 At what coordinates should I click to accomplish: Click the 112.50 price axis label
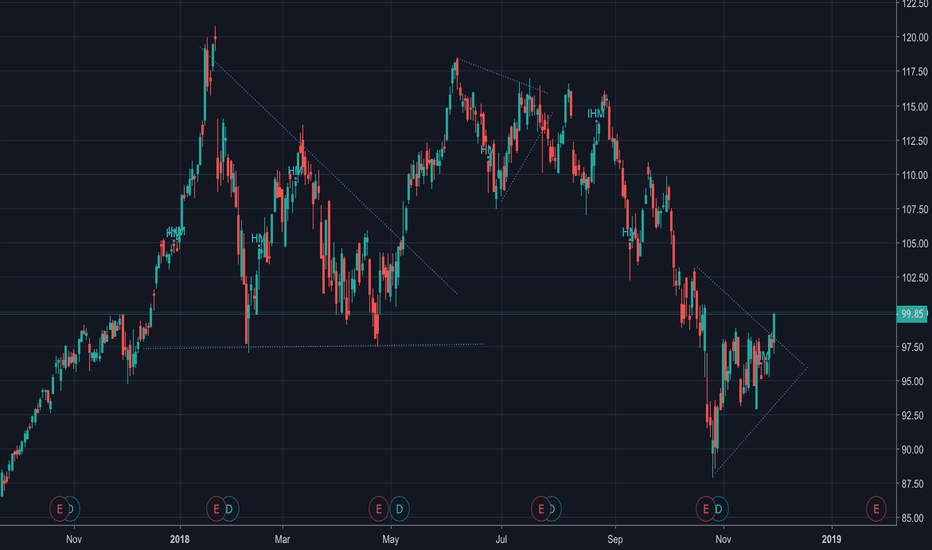click(x=915, y=141)
